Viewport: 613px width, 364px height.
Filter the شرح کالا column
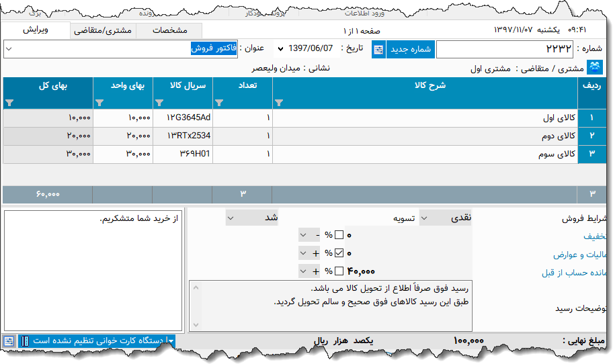coord(279,103)
